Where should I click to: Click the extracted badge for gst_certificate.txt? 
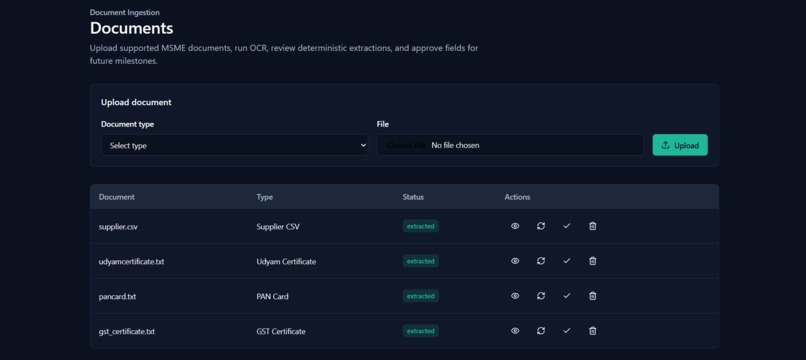coord(420,331)
